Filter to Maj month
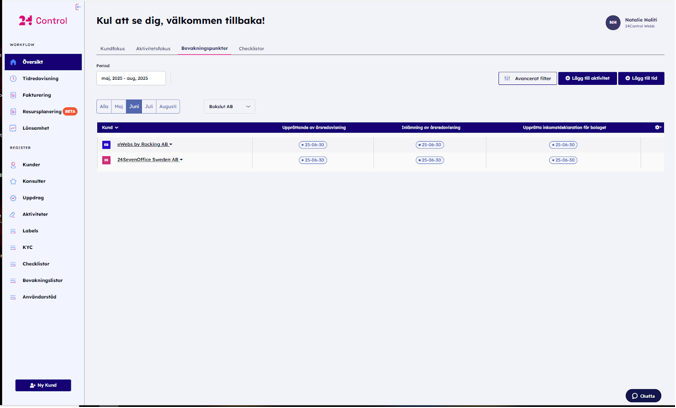Image resolution: width=676 pixels, height=408 pixels. (x=119, y=107)
